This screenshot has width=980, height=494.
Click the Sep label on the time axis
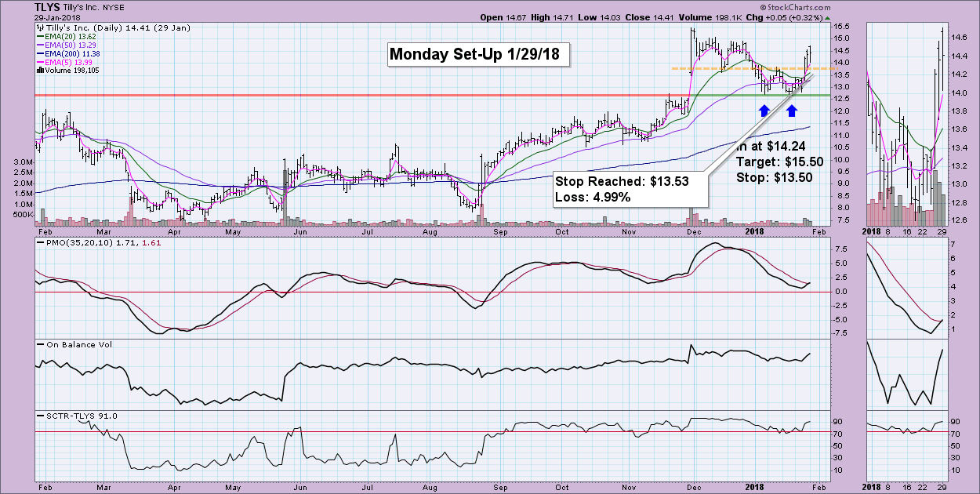[x=499, y=233]
